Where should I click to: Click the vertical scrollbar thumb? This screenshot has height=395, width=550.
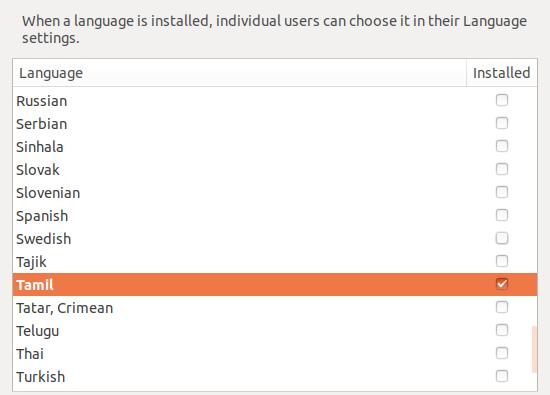535,349
